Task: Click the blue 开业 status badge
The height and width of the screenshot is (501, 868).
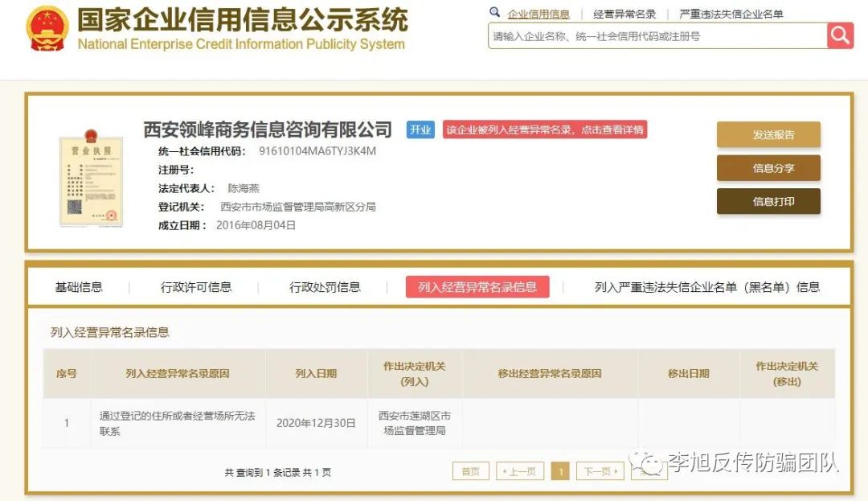Action: [x=420, y=129]
